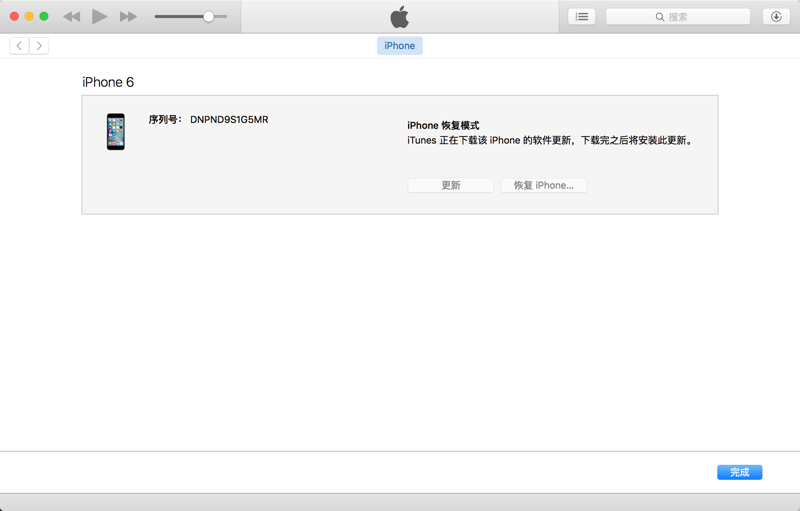Click the Apple logo in title bar

399,17
